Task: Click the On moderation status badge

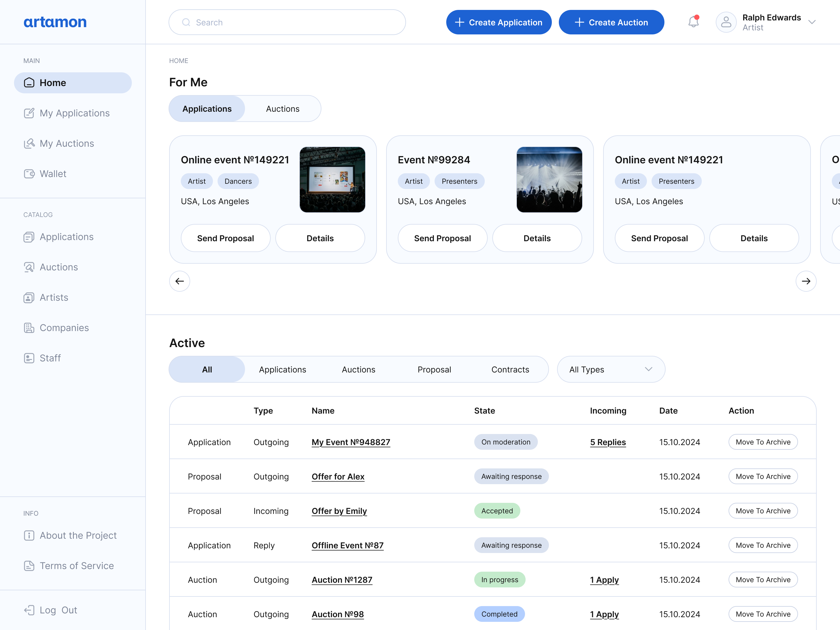Action: point(506,442)
